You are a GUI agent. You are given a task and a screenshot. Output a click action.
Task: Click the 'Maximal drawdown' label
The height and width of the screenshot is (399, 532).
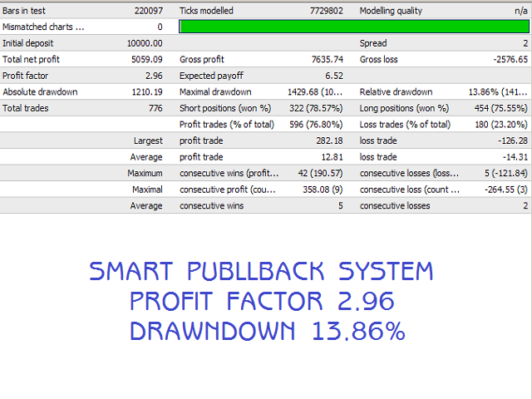pos(215,92)
